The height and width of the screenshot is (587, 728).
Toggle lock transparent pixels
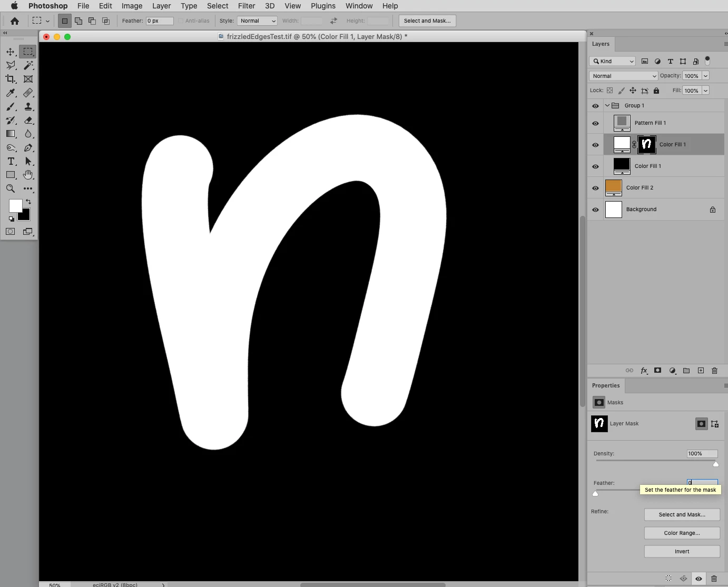point(610,91)
